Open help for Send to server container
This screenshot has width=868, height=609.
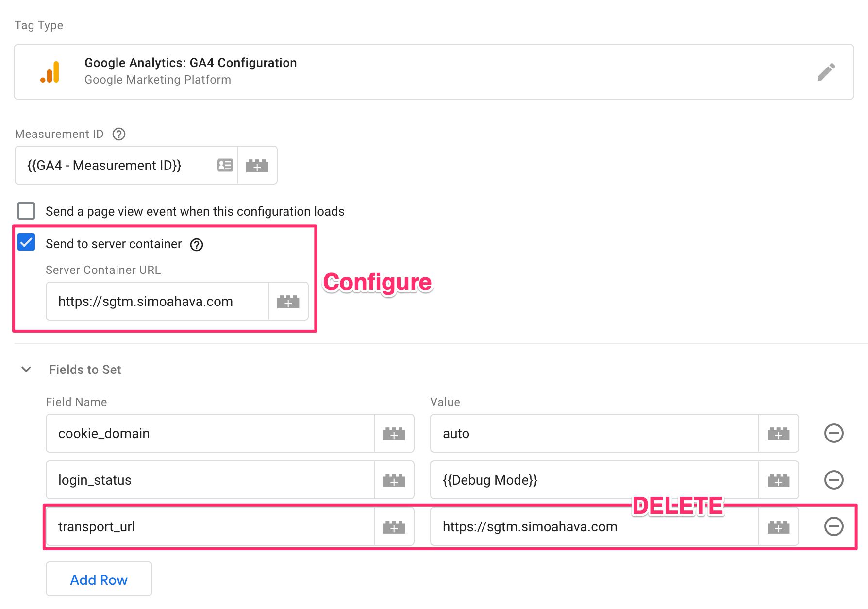197,245
